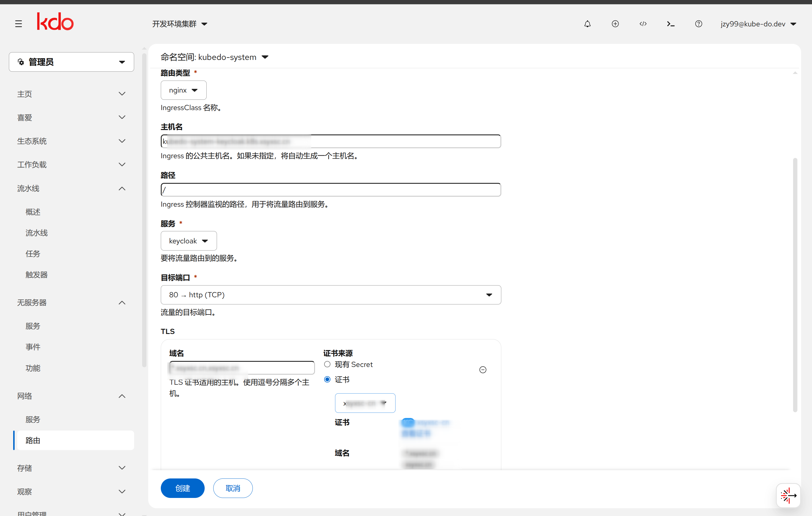The width and height of the screenshot is (812, 516).
Task: Remove TLS entry with minus icon
Action: (483, 370)
